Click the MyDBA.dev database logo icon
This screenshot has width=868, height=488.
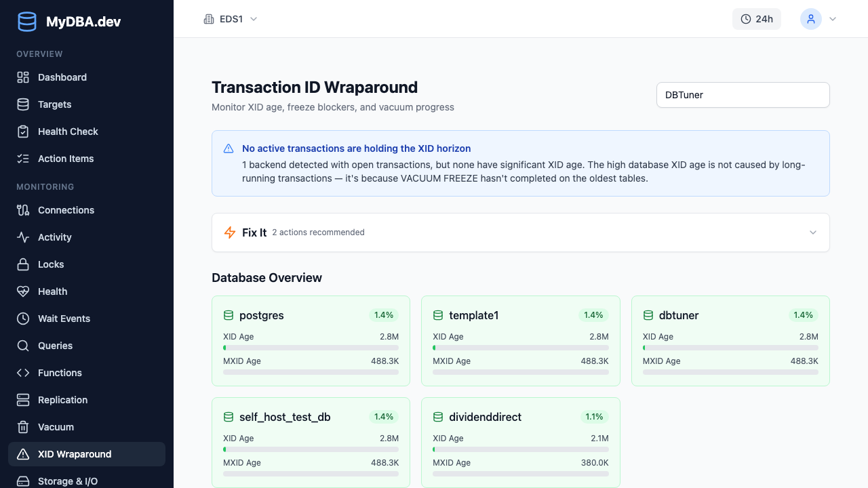[x=27, y=22]
